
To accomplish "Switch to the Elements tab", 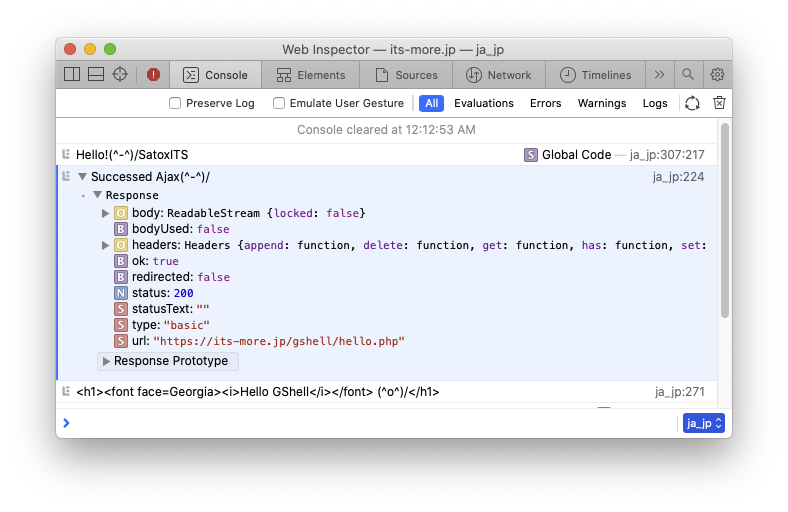I will 311,75.
